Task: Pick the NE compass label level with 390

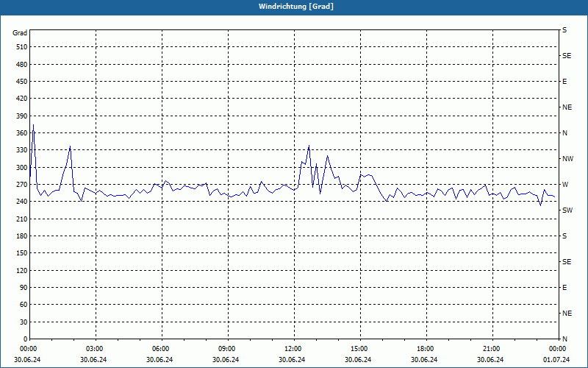Action: pyautogui.click(x=567, y=107)
